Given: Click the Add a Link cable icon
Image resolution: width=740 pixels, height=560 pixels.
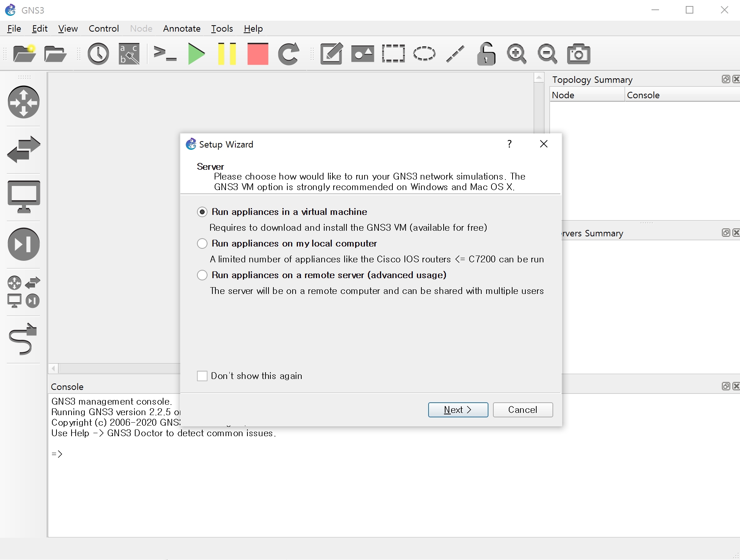Looking at the screenshot, I should tap(23, 339).
